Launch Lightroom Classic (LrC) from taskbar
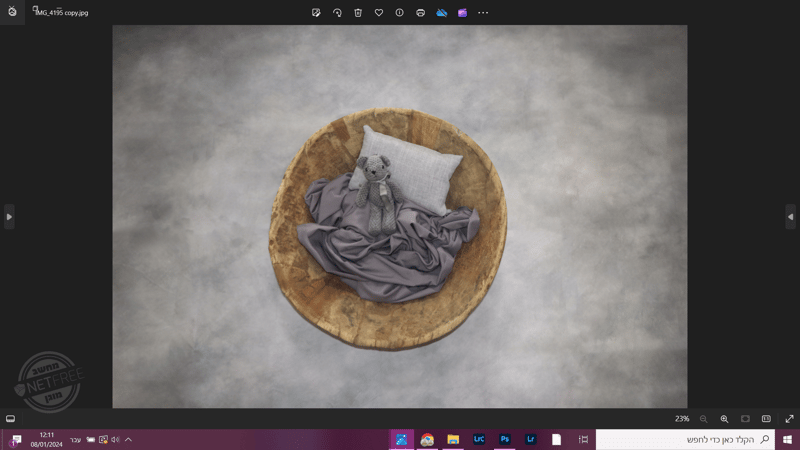The image size is (800, 450). 479,439
